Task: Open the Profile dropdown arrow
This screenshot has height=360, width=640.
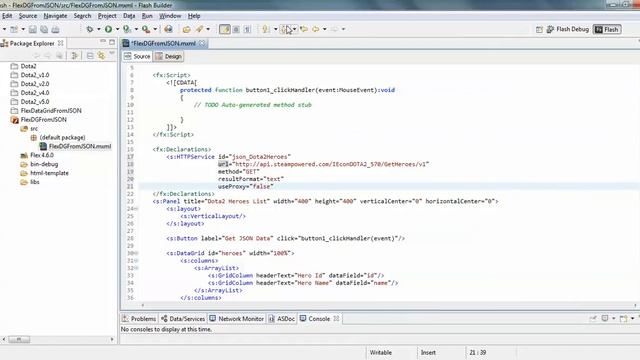Action: click(136, 29)
